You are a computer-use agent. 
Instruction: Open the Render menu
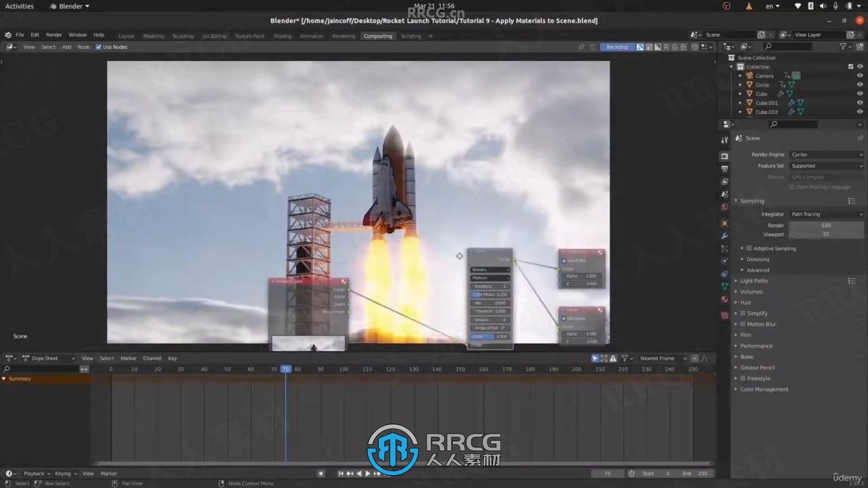(x=54, y=35)
